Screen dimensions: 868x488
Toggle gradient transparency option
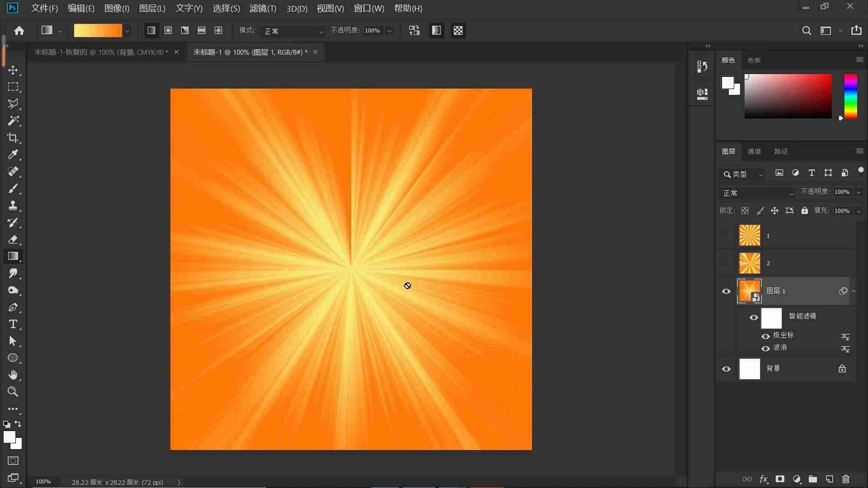pos(458,30)
